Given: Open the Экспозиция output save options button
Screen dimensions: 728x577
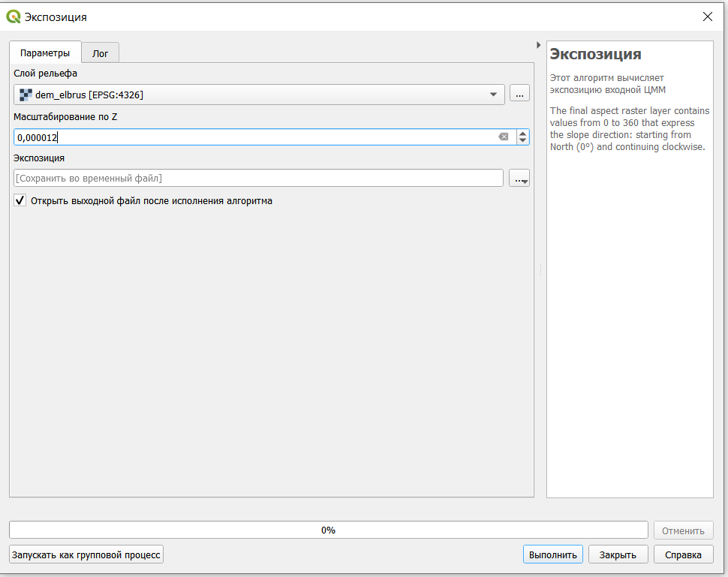Looking at the screenshot, I should pos(520,179).
